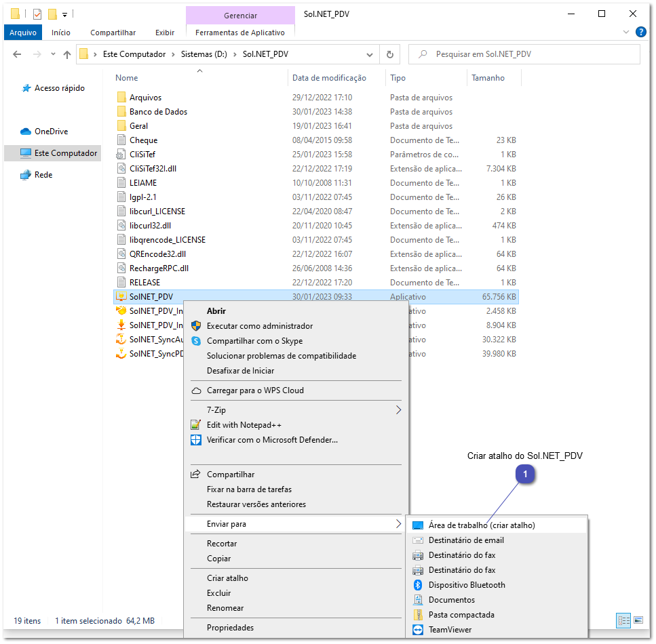The width and height of the screenshot is (656, 644).
Task: Toggle the details view in the status bar
Action: (x=623, y=620)
